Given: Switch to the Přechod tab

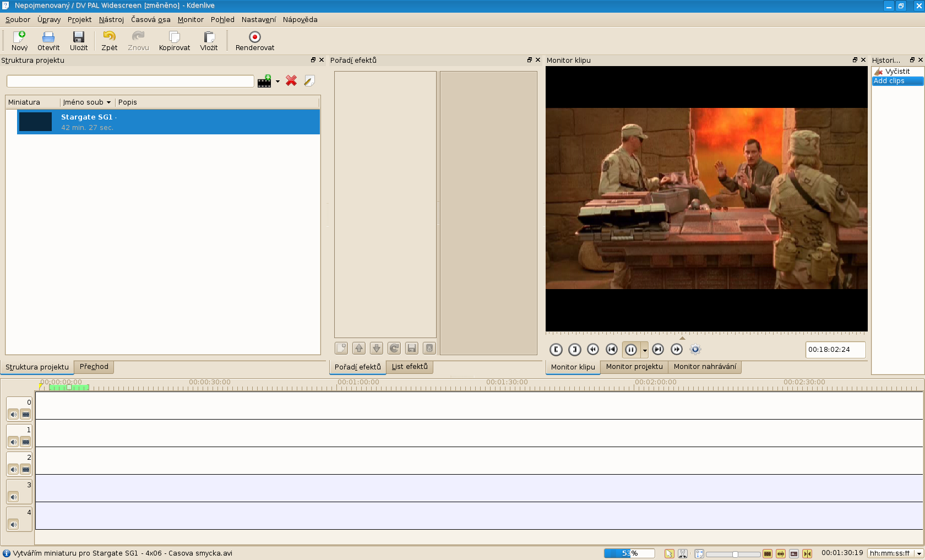Looking at the screenshot, I should pyautogui.click(x=94, y=367).
